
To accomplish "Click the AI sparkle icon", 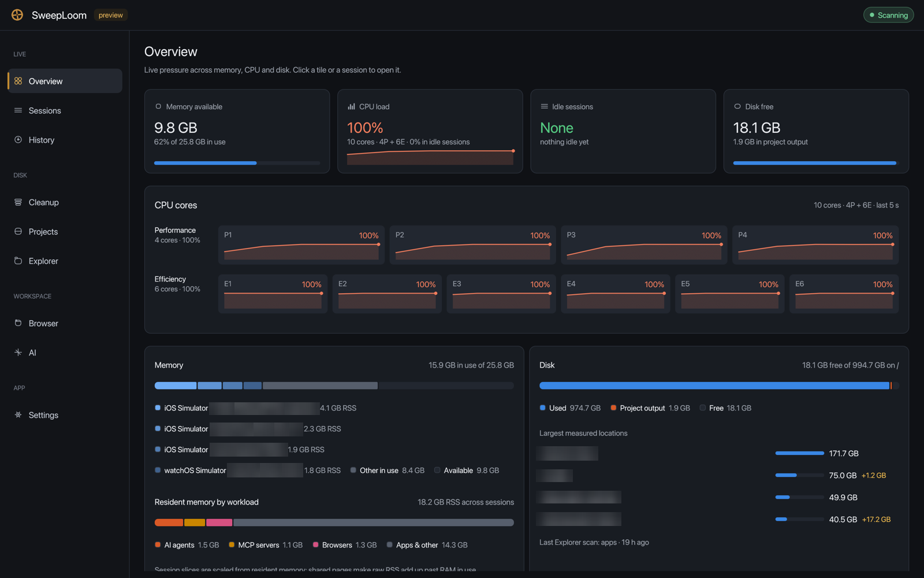I will click(18, 352).
